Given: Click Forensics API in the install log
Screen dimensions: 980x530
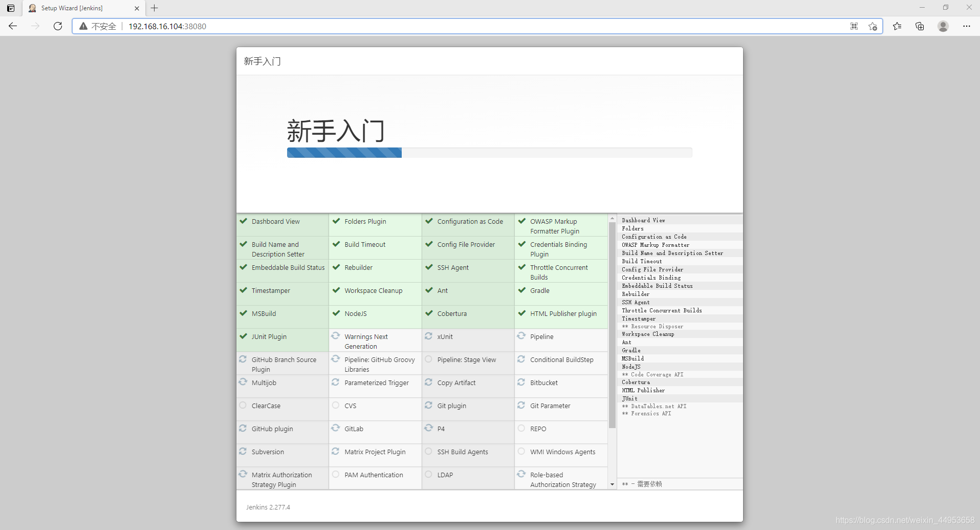Looking at the screenshot, I should 651,413.
